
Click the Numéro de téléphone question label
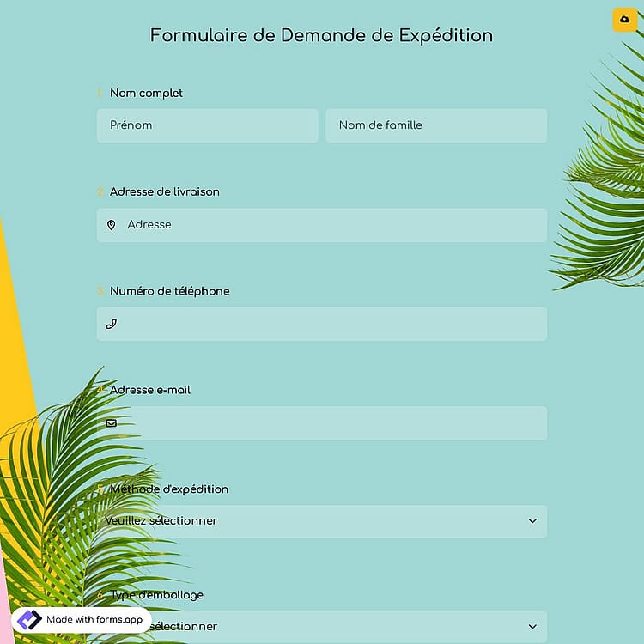[x=170, y=291]
